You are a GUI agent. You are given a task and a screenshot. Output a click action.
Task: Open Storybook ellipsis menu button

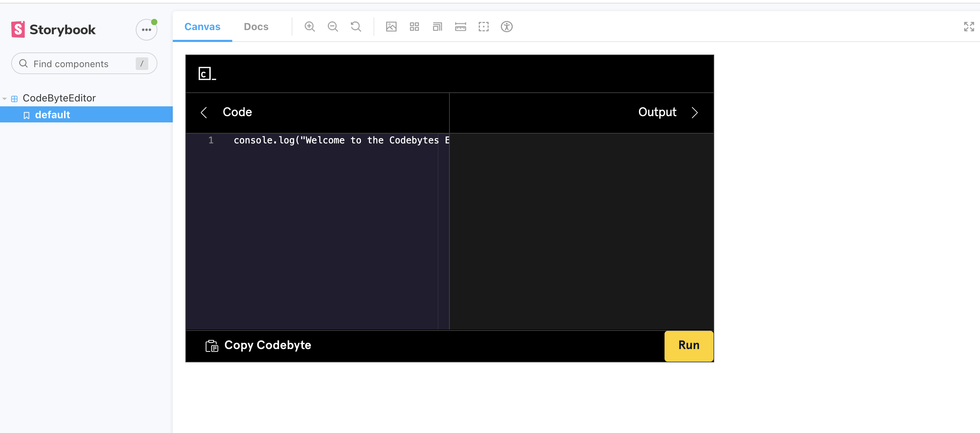(147, 30)
